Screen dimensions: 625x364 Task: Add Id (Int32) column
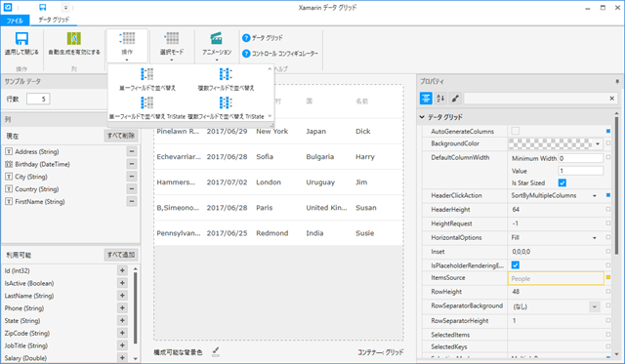tap(122, 270)
